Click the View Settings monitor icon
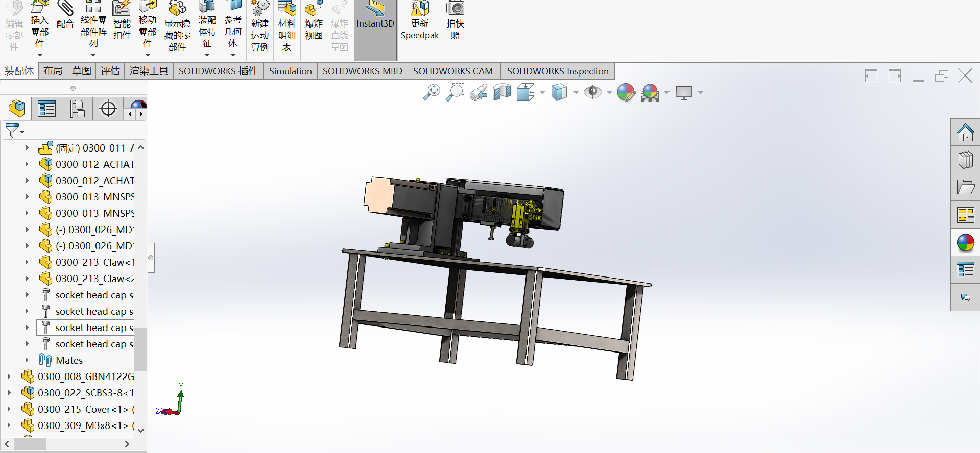This screenshot has height=453, width=980. pos(683,93)
